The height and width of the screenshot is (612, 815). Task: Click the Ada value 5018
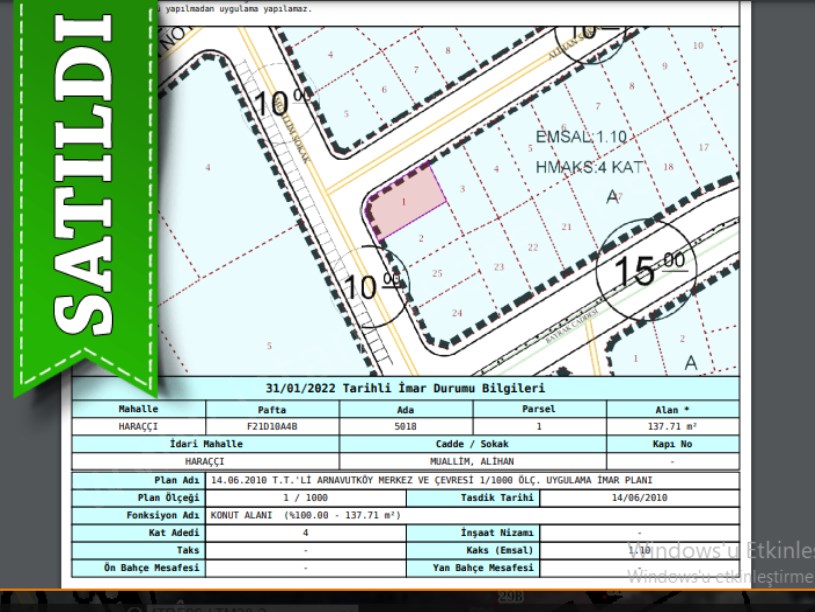pyautogui.click(x=405, y=426)
